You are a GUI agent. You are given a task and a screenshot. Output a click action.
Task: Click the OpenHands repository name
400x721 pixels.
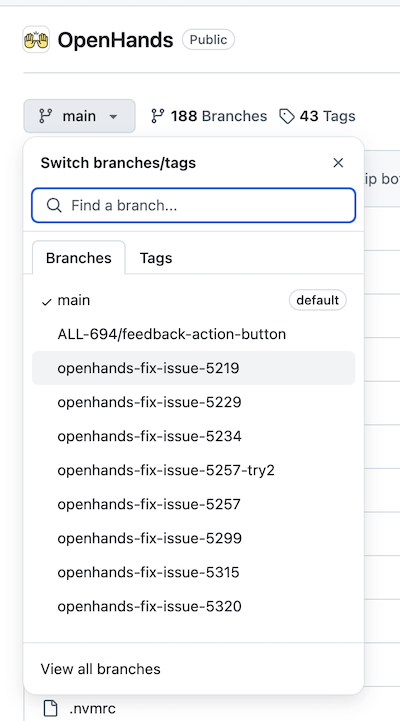pyautogui.click(x=115, y=40)
